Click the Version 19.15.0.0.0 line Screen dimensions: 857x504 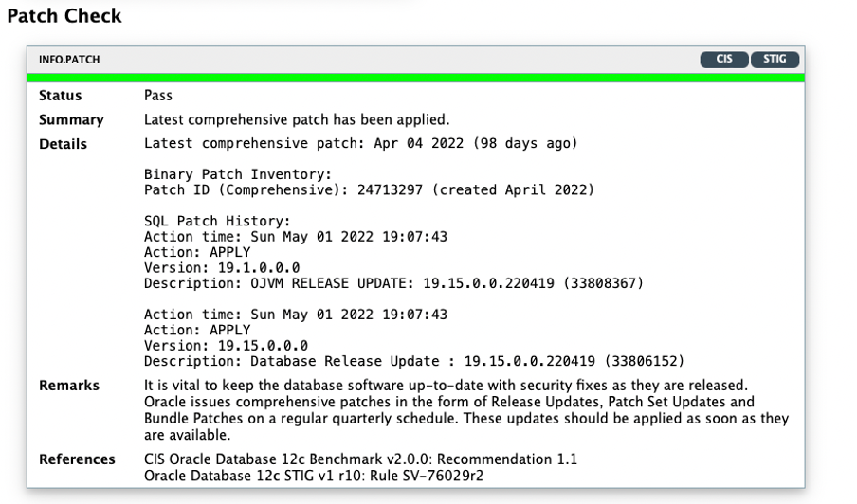click(226, 345)
